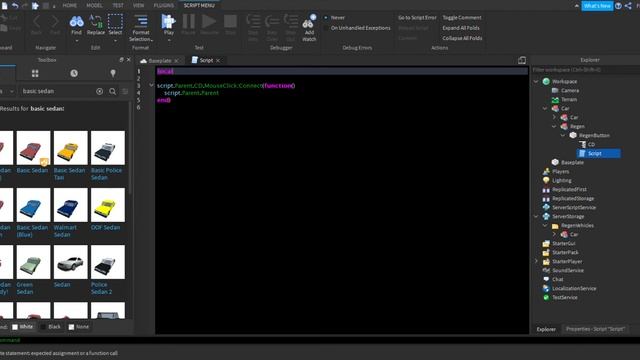Image resolution: width=640 pixels, height=360 pixels.
Task: Open the help question mark icon
Action: pyautogui.click(x=618, y=6)
